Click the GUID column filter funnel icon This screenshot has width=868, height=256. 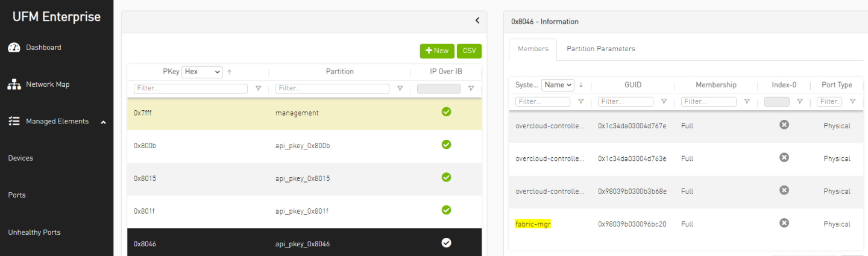664,102
